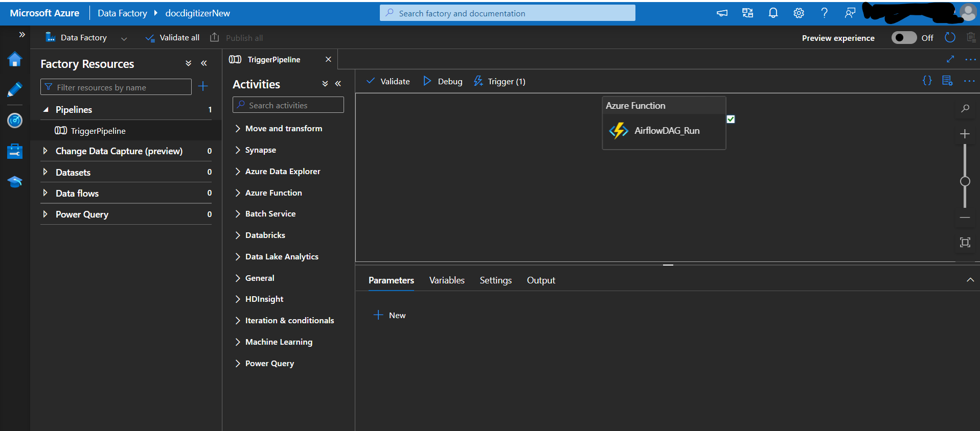
Task: Switch to the Settings tab
Action: [x=495, y=280]
